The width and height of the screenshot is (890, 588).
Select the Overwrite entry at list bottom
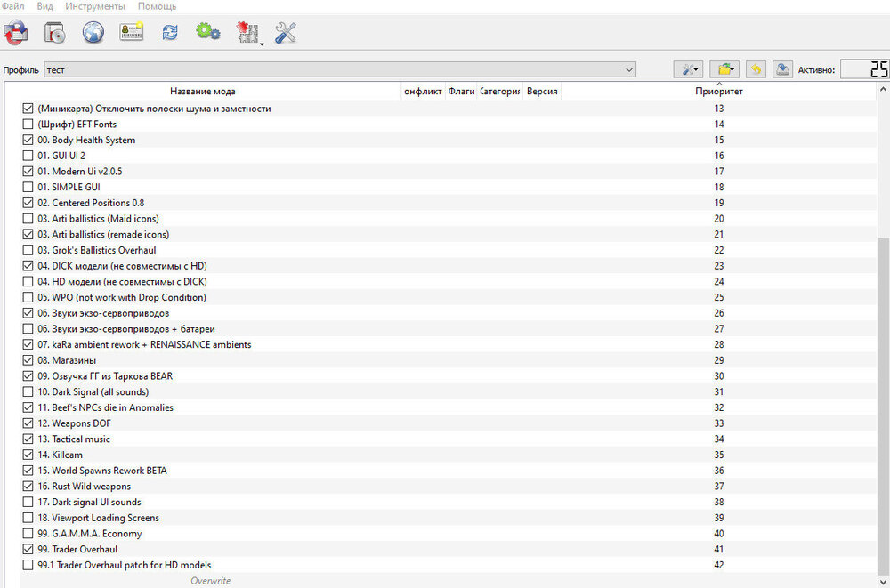click(x=211, y=581)
